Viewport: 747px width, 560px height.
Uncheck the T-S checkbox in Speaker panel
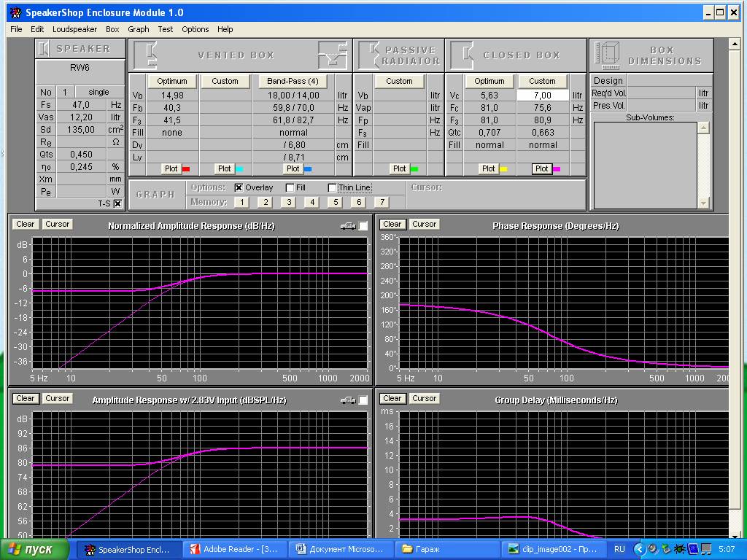click(x=117, y=203)
